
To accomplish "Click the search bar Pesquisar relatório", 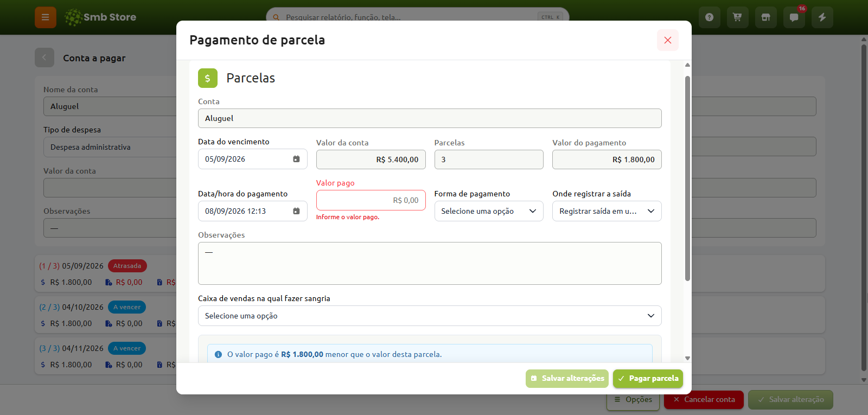I will [x=418, y=17].
